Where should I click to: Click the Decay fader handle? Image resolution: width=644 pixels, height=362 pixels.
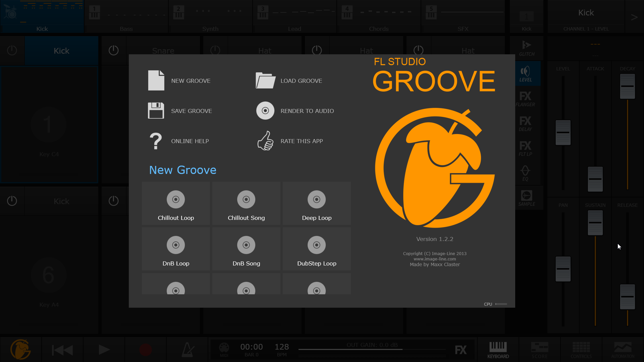[x=628, y=86]
